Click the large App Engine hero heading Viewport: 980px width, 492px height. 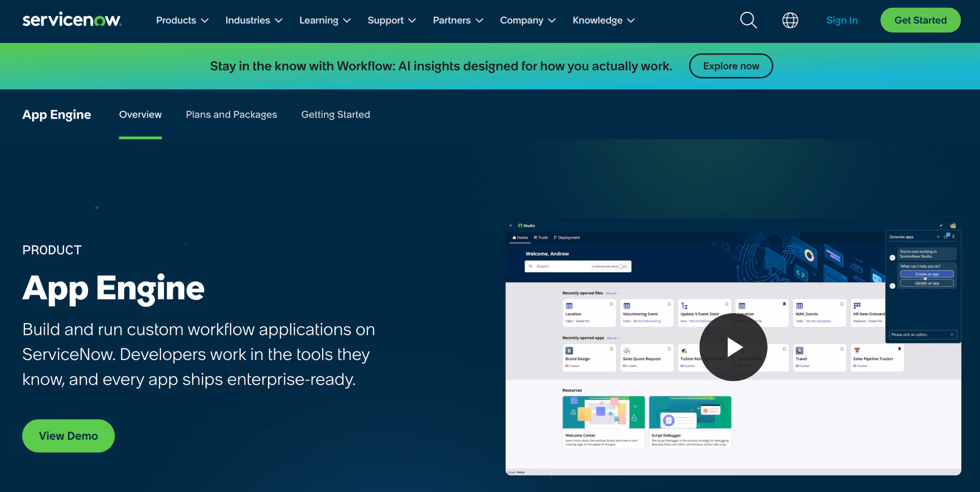pyautogui.click(x=113, y=288)
